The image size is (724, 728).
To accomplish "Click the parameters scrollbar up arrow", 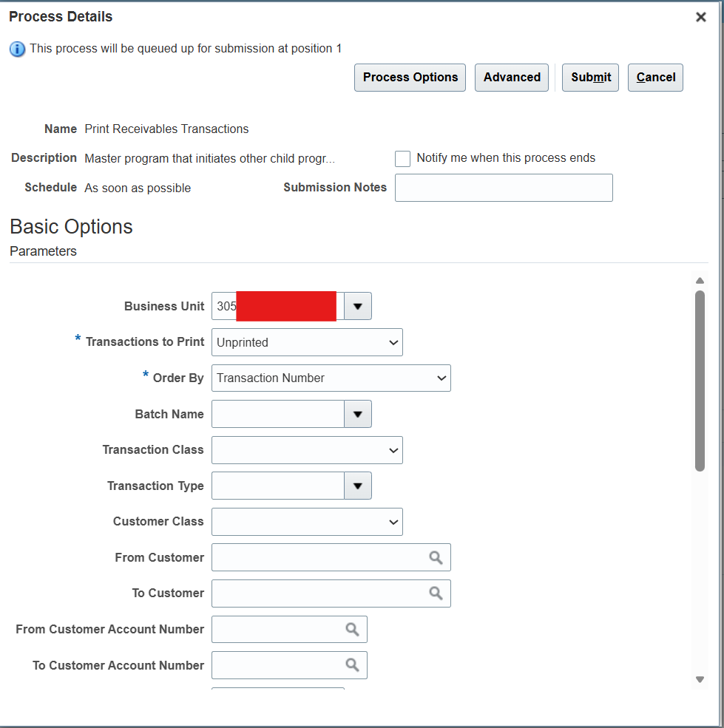I will coord(700,280).
